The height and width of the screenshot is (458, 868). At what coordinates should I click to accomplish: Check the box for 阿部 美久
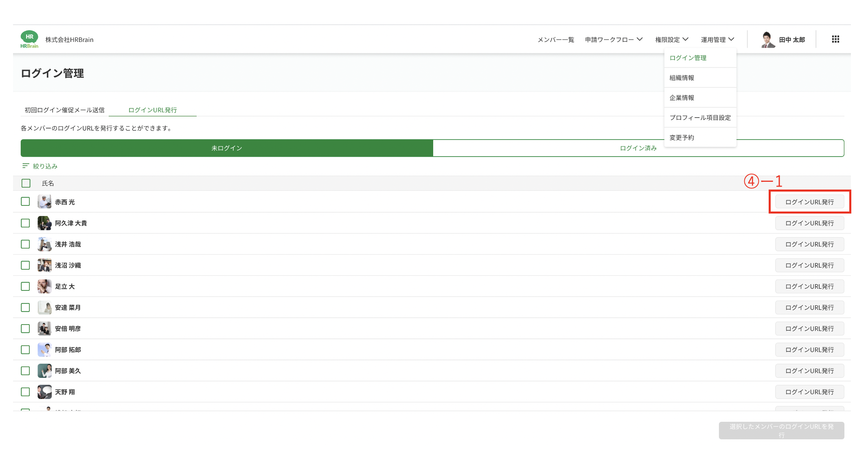(x=25, y=371)
